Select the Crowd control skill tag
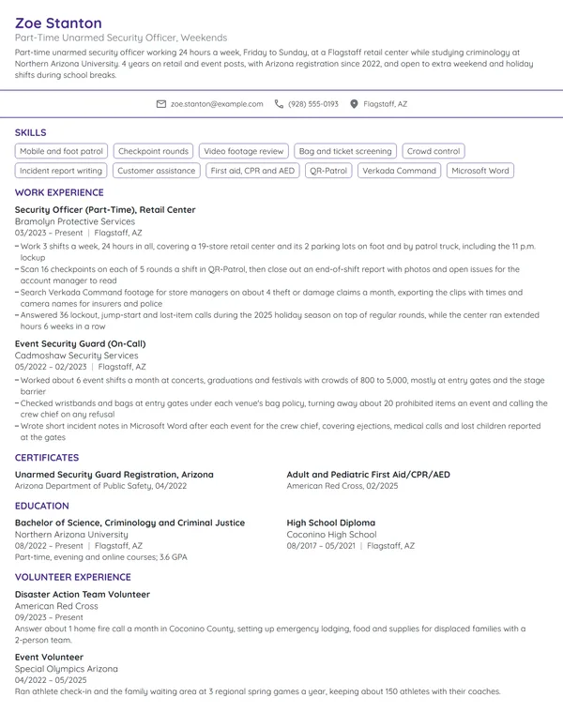Viewport: 563px width, 728px height. click(434, 151)
